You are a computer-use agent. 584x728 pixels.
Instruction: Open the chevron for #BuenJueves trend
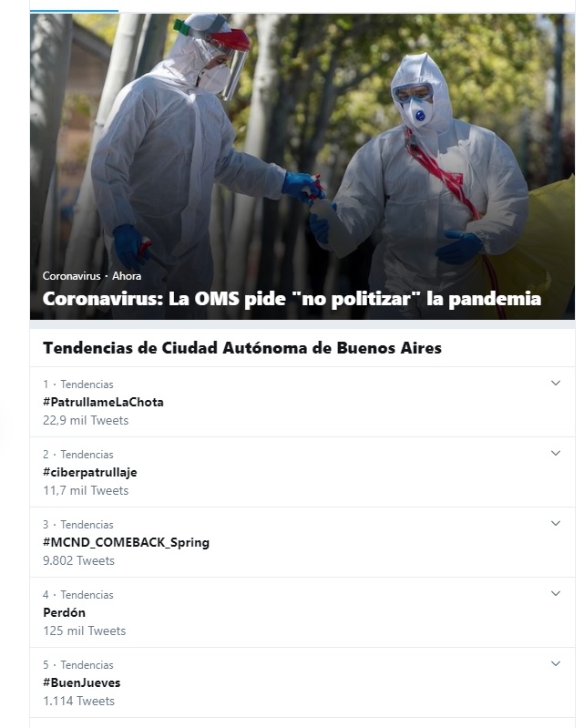(555, 663)
